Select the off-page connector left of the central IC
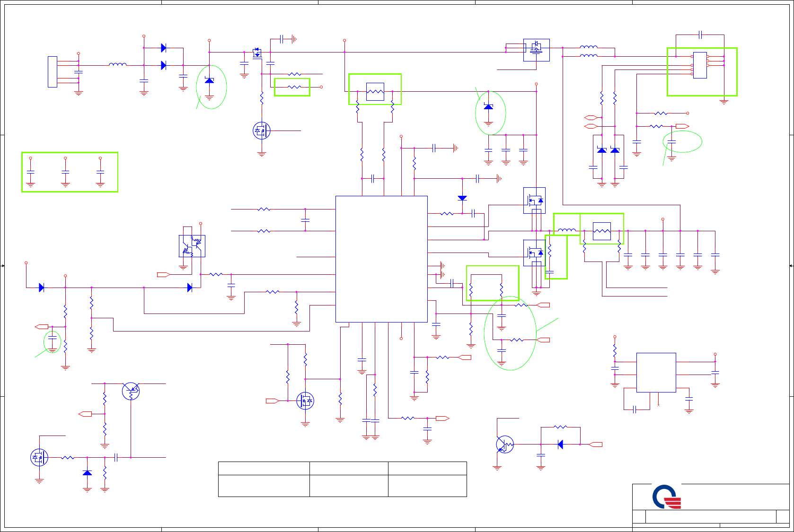794x532 pixels. click(x=164, y=274)
